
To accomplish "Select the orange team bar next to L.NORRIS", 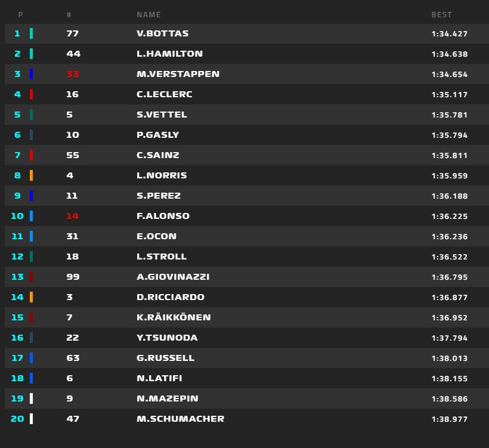I will [31, 175].
